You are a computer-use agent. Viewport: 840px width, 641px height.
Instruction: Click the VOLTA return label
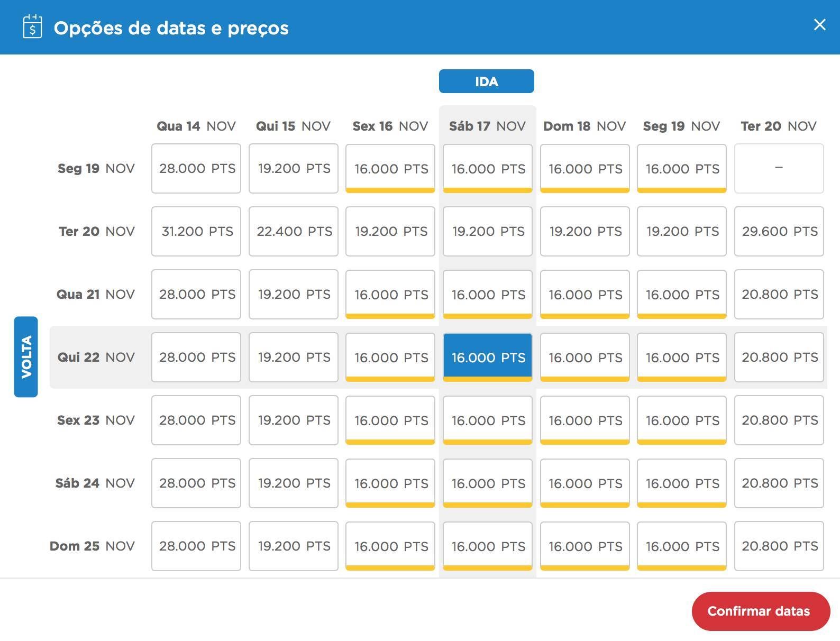[26, 356]
